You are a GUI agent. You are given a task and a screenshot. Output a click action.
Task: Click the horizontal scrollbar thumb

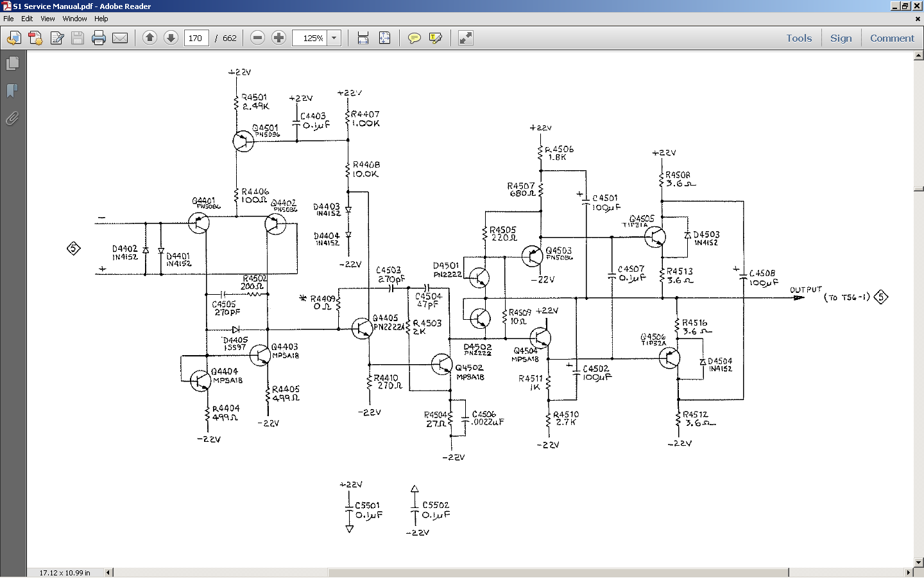558,572
